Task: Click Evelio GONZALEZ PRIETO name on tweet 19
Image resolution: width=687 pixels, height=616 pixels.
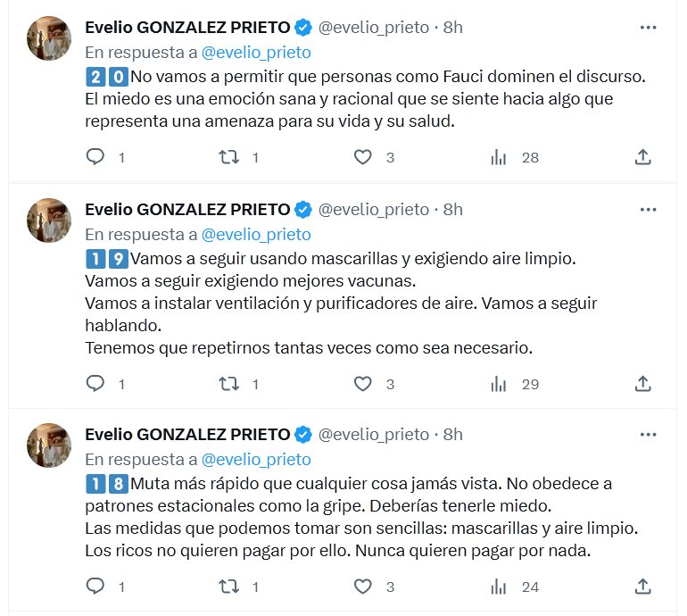Action: click(x=187, y=210)
